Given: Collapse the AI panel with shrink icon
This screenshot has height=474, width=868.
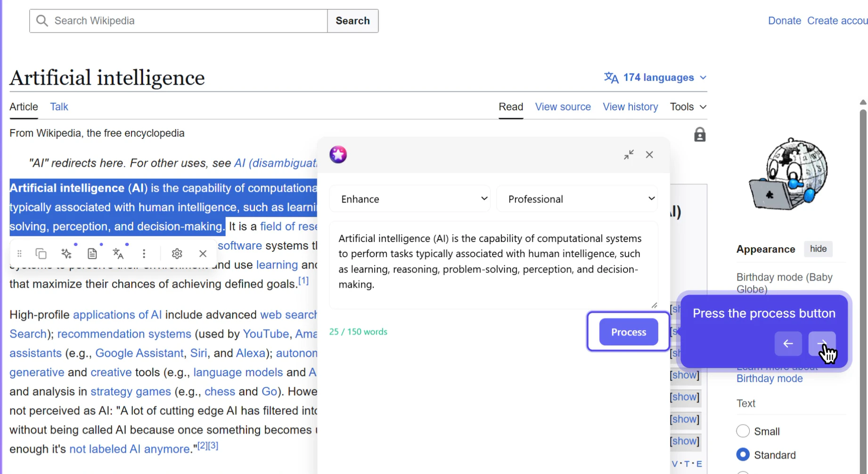Looking at the screenshot, I should pyautogui.click(x=629, y=155).
